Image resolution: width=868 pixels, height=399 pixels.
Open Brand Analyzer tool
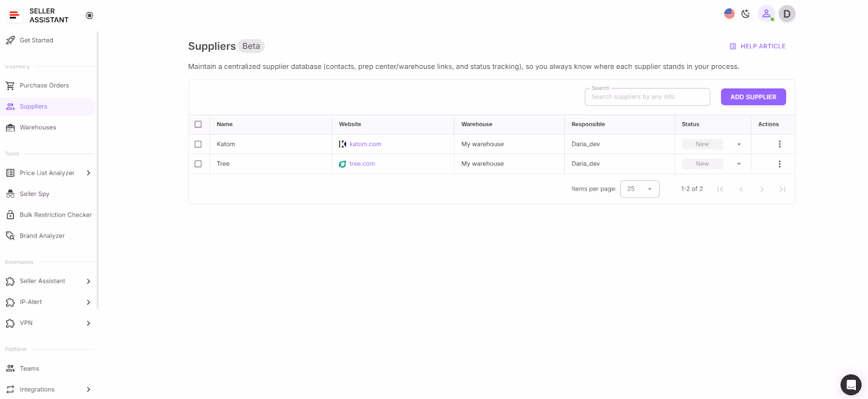click(42, 236)
